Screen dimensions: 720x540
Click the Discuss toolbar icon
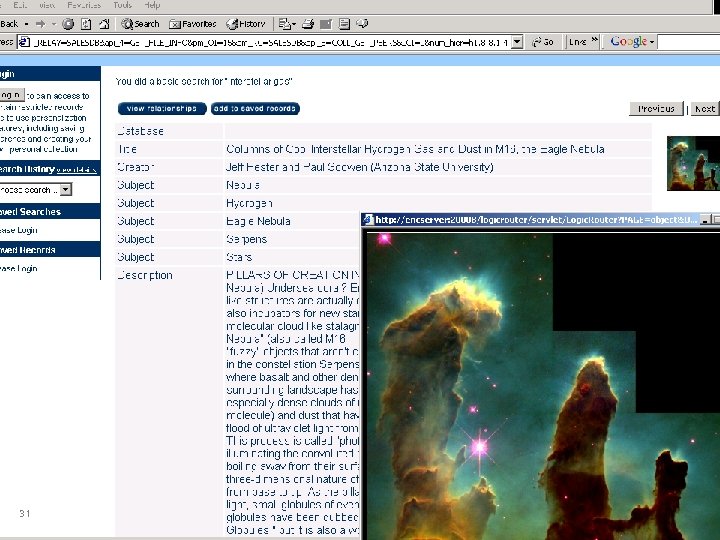pos(344,24)
